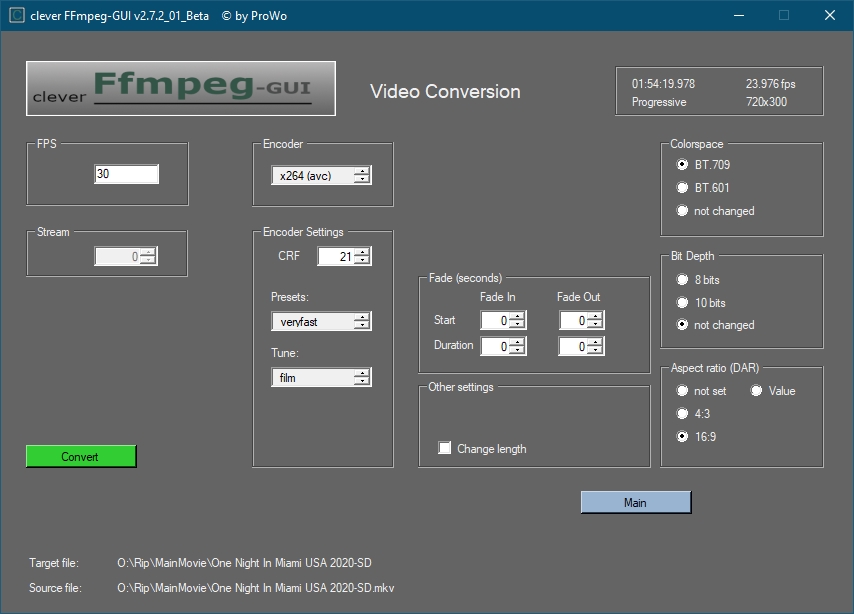Click the clever Ffmpeg-GUI logo banner
Viewport: 854px width, 614px height.
tap(180, 90)
